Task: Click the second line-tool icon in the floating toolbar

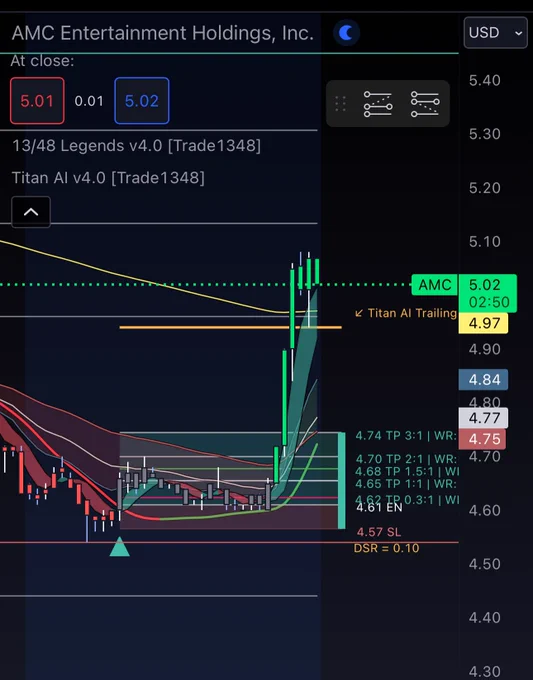Action: [425, 104]
